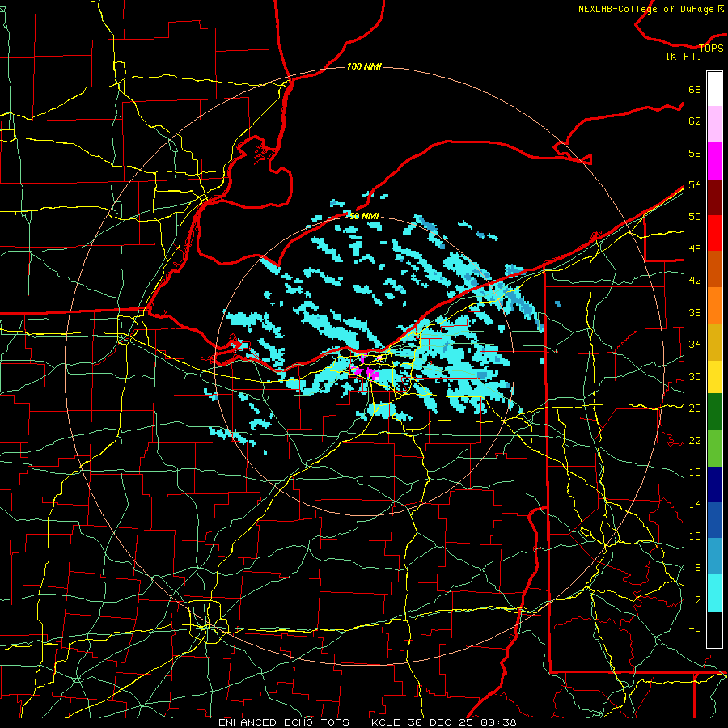Click the dark green 26 kft swatch
The width and height of the screenshot is (728, 728).
(x=714, y=412)
